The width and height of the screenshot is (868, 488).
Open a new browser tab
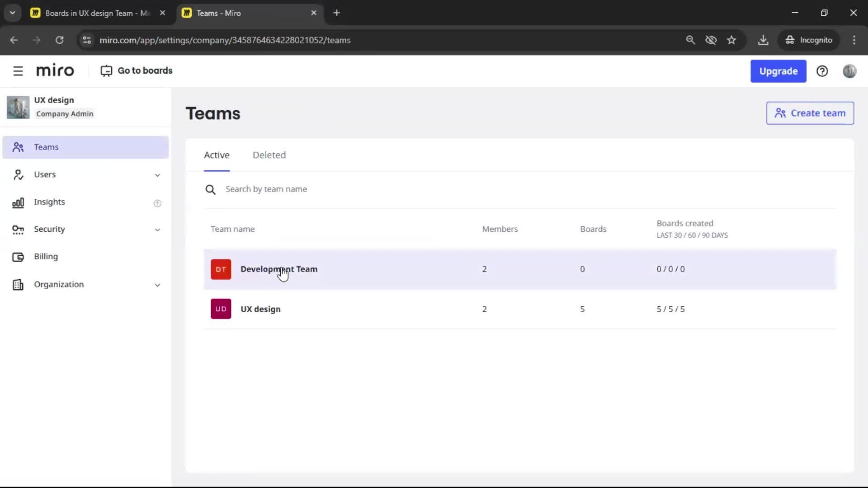coord(336,13)
